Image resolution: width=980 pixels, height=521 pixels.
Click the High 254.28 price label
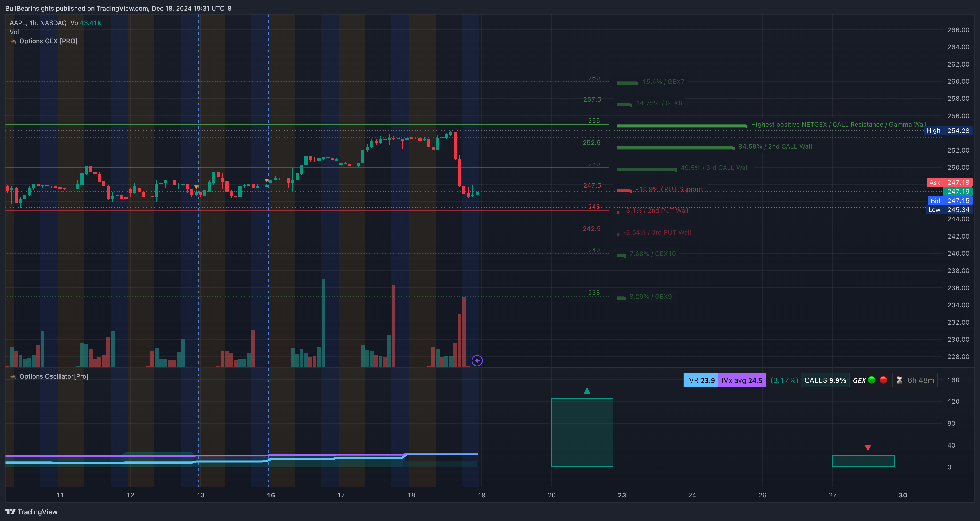[x=948, y=131]
